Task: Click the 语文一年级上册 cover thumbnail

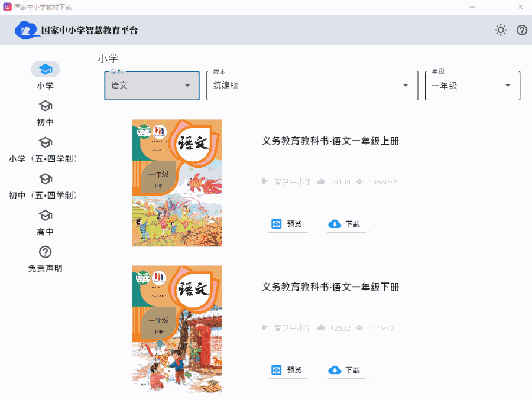Action: tap(176, 182)
